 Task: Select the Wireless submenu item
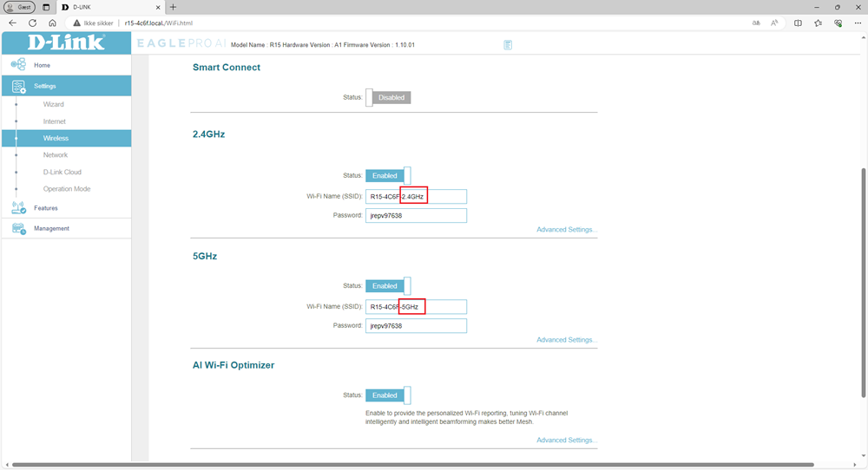click(67, 138)
